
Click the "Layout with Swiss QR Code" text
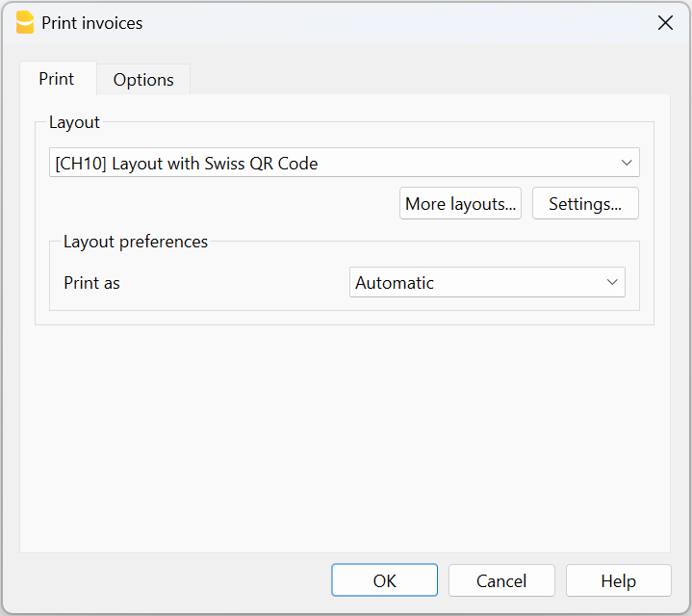click(215, 164)
